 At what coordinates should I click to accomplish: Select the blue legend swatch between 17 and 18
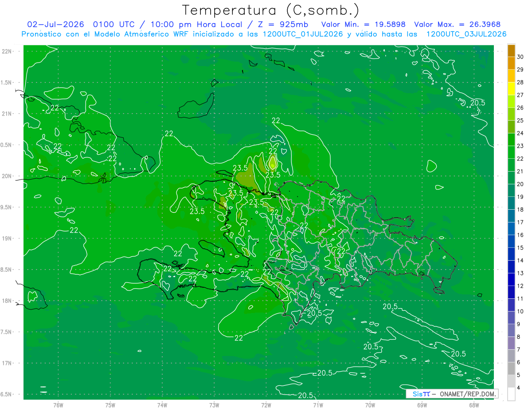(x=511, y=216)
